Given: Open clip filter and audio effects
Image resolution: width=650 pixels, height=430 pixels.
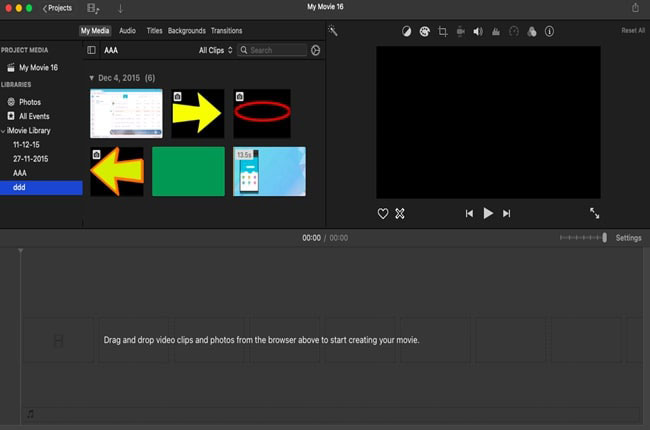Looking at the screenshot, I should 531,32.
